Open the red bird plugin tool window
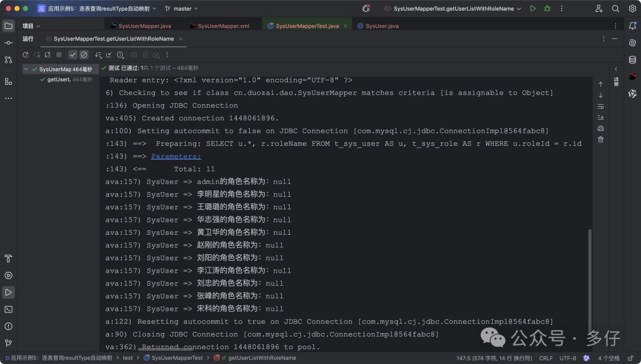This screenshot has height=364, width=641. click(x=633, y=77)
